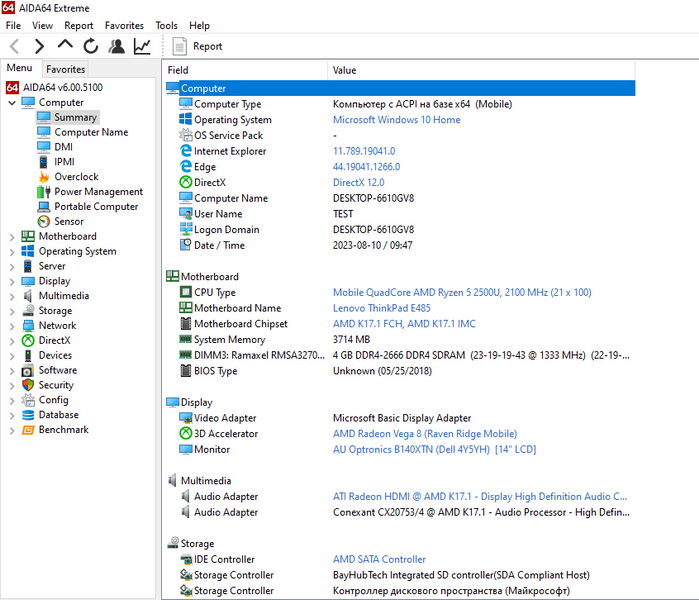Image resolution: width=699 pixels, height=600 pixels.
Task: Expand the DirectX tree node
Action: point(12,341)
